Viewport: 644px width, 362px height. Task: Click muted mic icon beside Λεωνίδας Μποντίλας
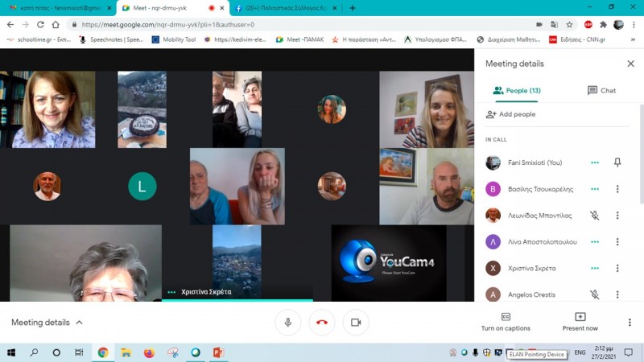pos(594,216)
